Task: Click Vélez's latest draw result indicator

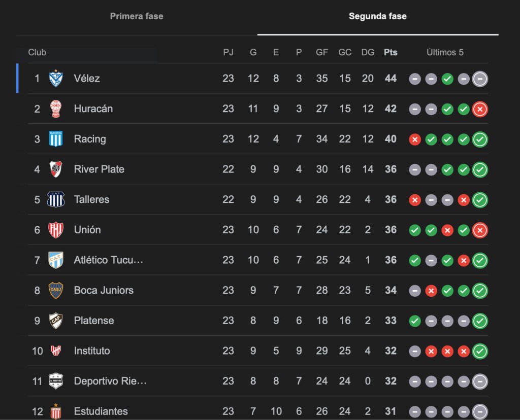Action: [x=480, y=79]
